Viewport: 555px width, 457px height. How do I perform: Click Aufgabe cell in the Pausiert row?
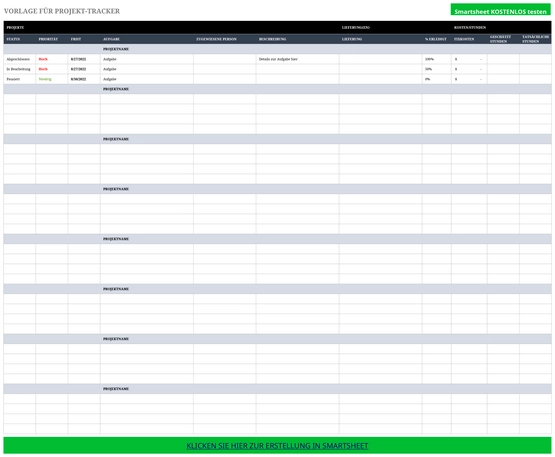pyautogui.click(x=147, y=79)
